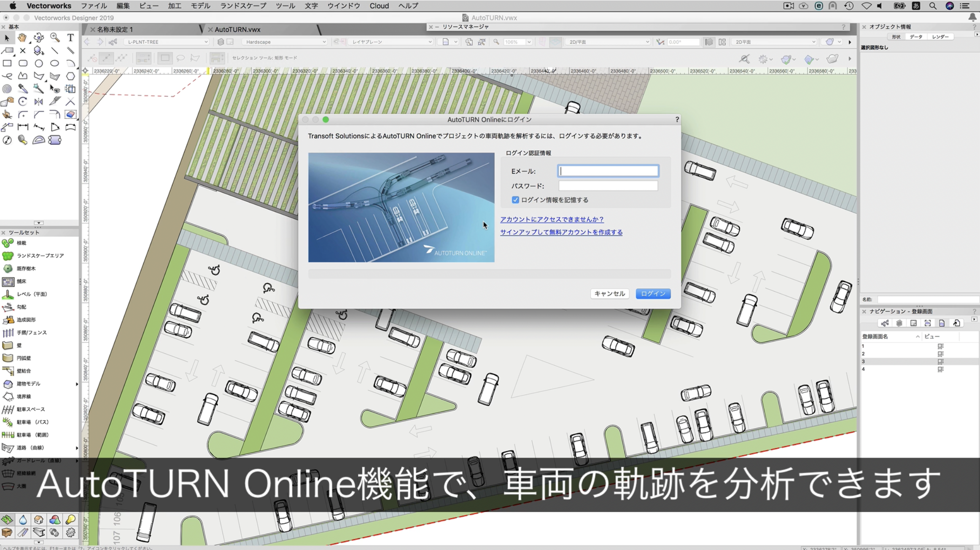Toggle visibility icon for saved view 4
The image size is (980, 550).
[x=940, y=369]
